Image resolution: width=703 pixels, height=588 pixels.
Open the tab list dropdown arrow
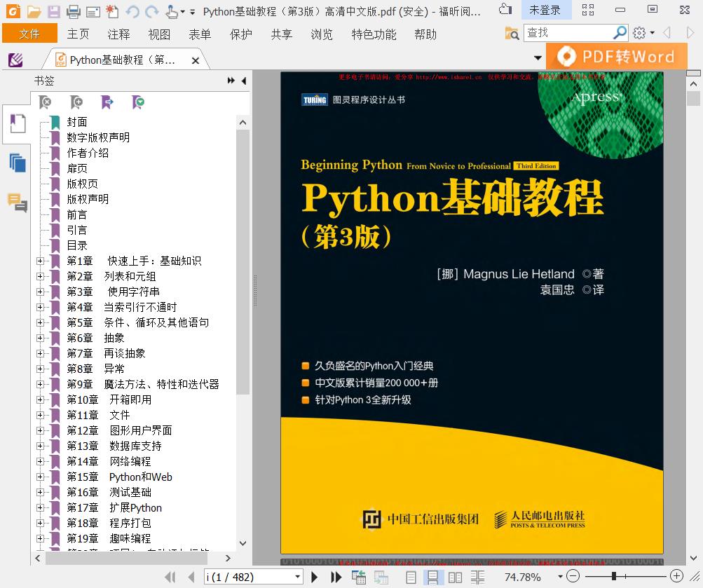(x=538, y=57)
